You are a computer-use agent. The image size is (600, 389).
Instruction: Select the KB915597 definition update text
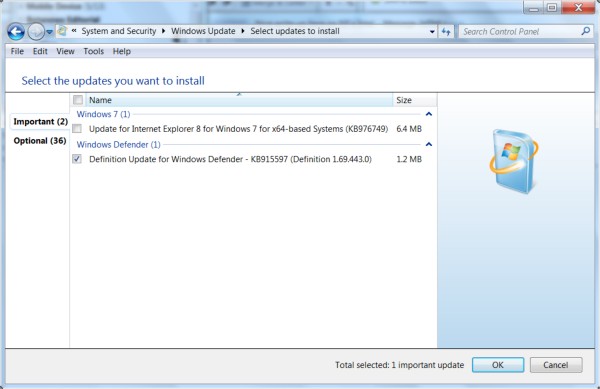click(230, 159)
